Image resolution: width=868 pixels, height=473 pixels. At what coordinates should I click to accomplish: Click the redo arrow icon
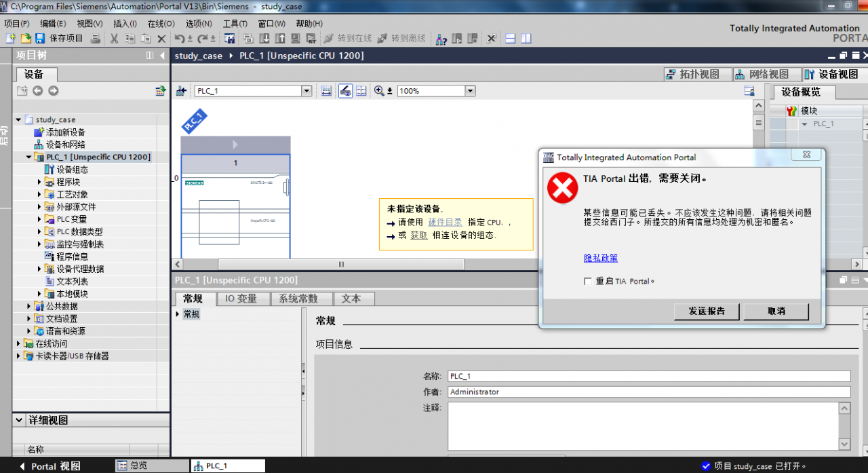tap(202, 39)
